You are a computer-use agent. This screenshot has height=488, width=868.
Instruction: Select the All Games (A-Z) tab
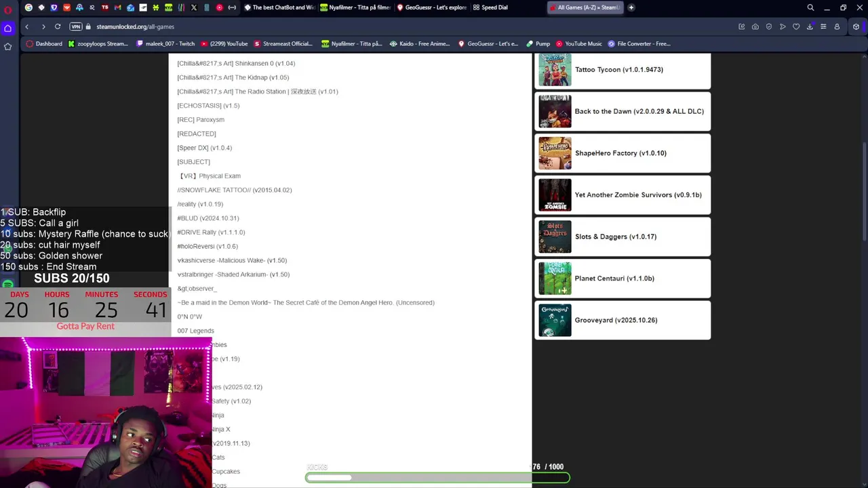pyautogui.click(x=585, y=7)
